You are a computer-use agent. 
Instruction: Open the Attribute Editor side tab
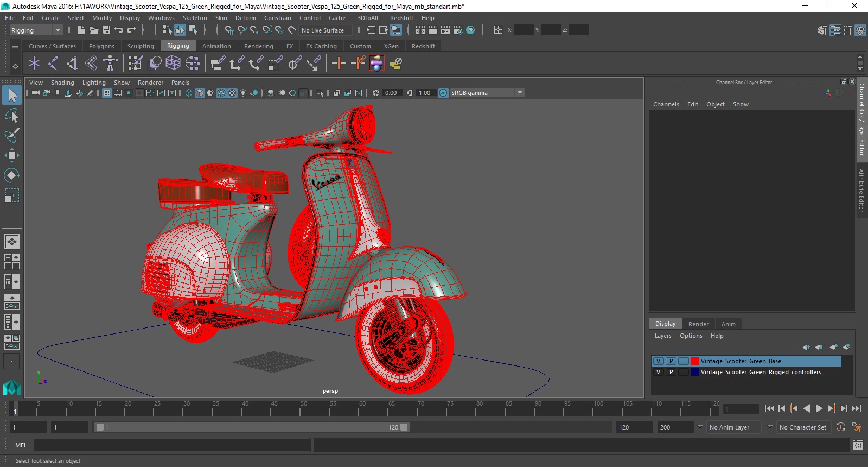[861, 190]
